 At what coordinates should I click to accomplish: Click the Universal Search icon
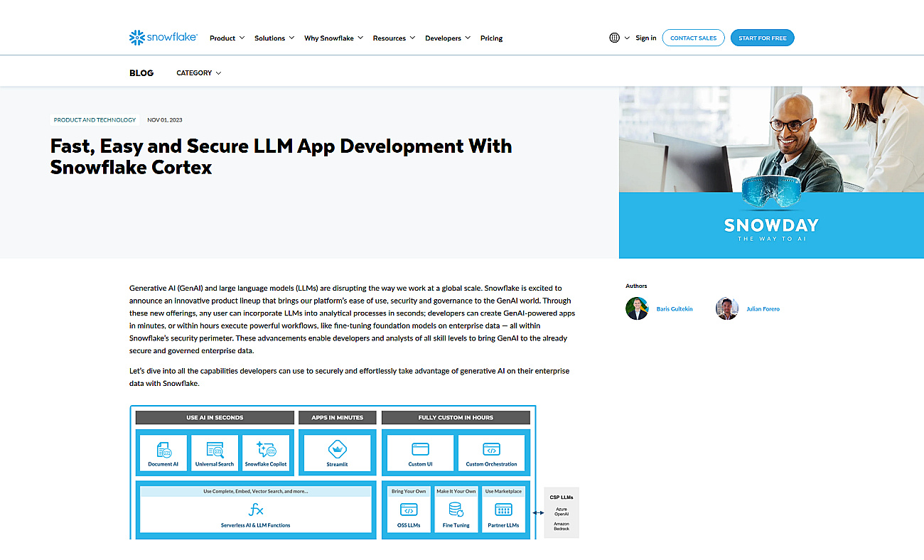(x=215, y=449)
